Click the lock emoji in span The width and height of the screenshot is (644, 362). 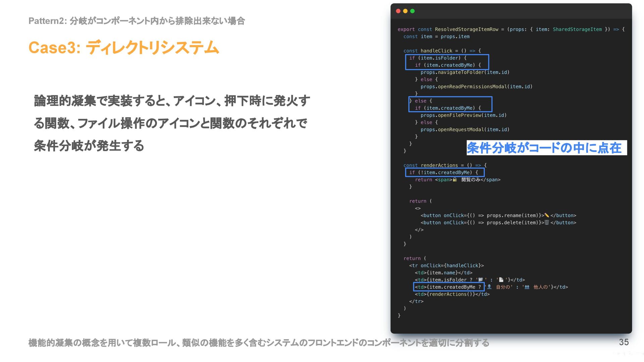pyautogui.click(x=455, y=180)
